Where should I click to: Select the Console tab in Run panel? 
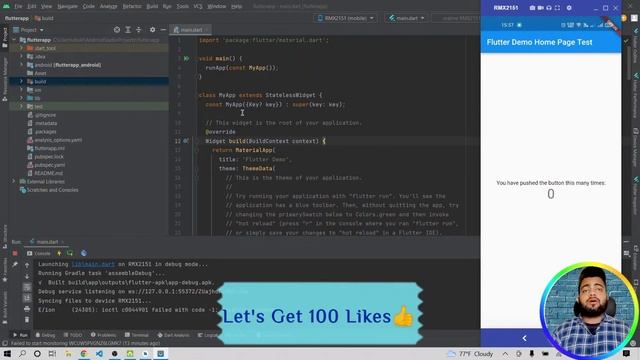[x=39, y=253]
